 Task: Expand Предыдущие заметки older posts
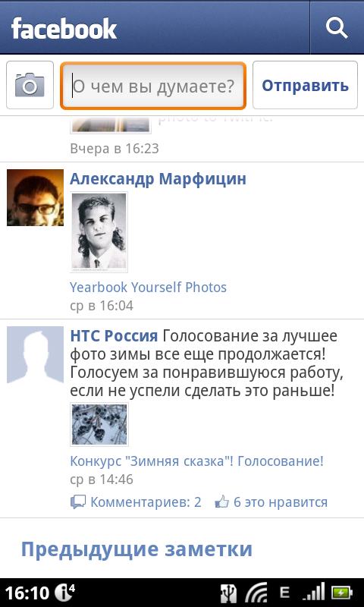point(136,549)
